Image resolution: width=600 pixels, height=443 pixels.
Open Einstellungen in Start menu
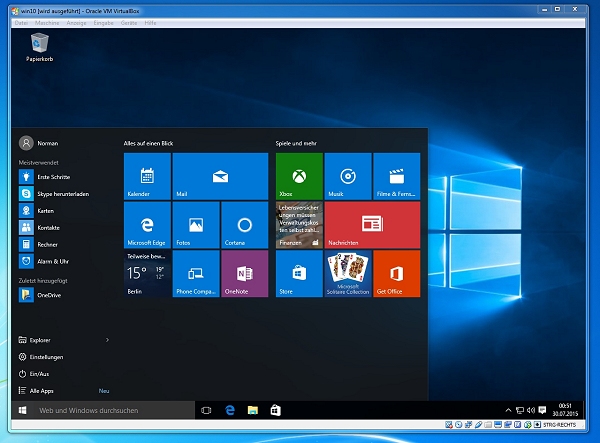[41, 357]
